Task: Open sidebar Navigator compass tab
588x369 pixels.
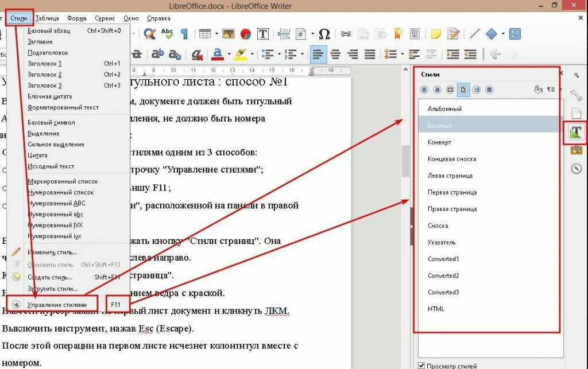Action: (576, 169)
